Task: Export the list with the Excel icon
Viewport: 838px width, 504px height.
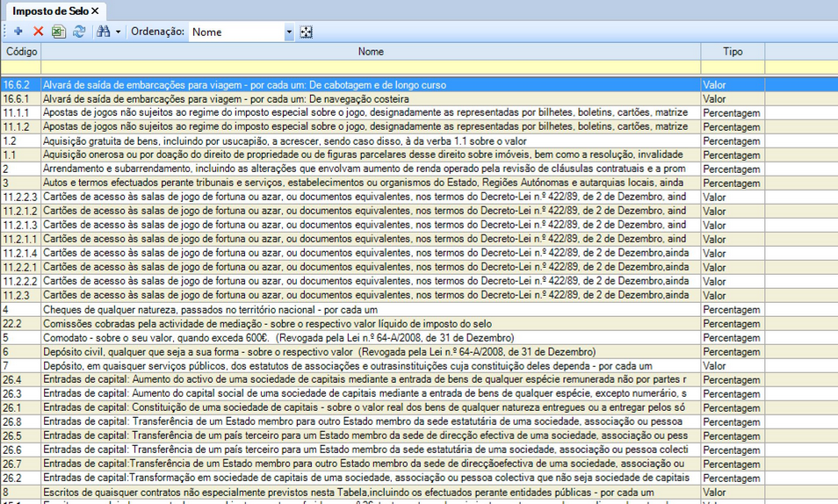Action: pos(58,32)
